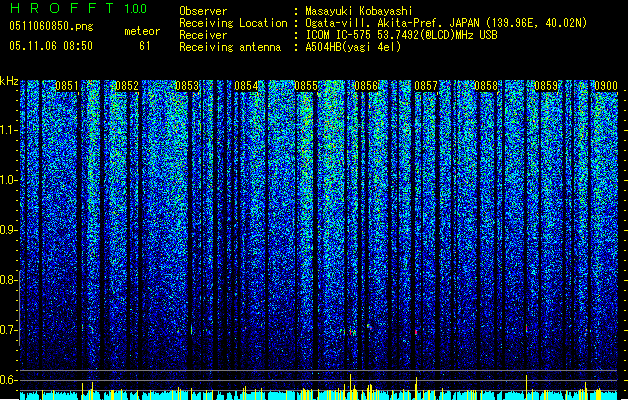The image size is (629, 400).
Task: Click the meteor count value 61
Action: (145, 46)
